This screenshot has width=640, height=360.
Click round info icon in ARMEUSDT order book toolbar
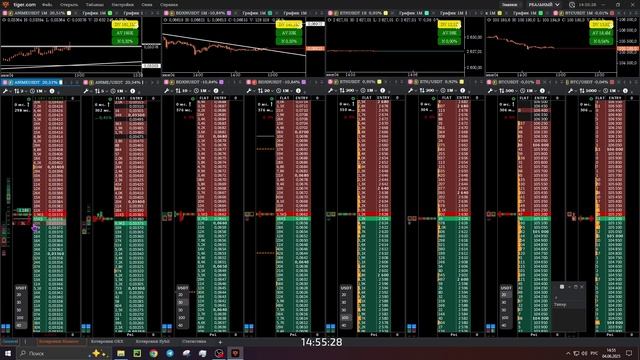(x=52, y=91)
